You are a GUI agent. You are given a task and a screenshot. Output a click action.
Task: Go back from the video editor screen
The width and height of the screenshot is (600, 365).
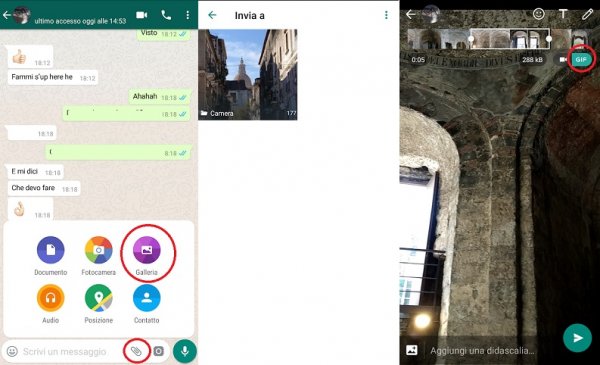pyautogui.click(x=411, y=15)
